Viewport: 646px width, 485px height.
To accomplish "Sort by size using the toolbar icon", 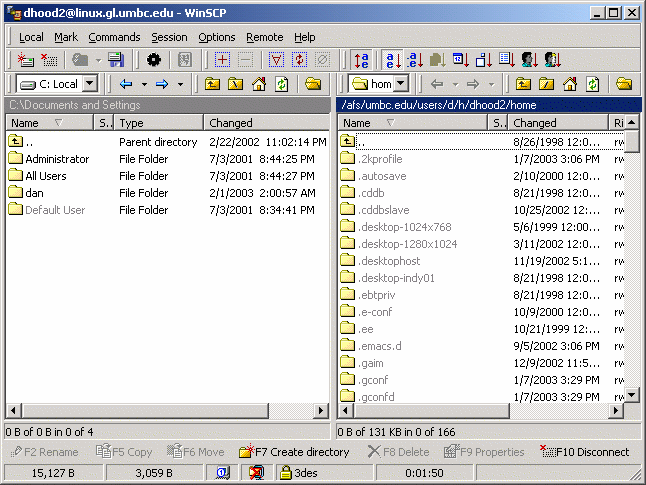I will pos(484,60).
